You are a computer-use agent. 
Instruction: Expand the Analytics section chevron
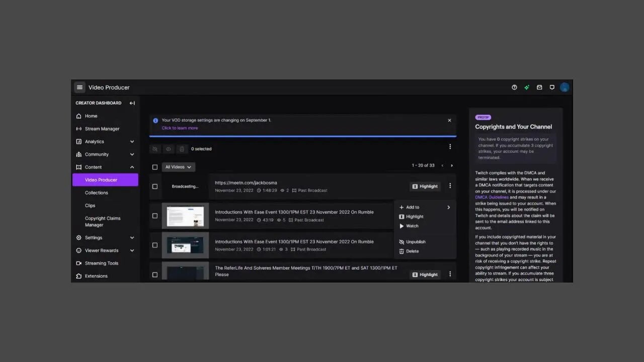coord(132,142)
